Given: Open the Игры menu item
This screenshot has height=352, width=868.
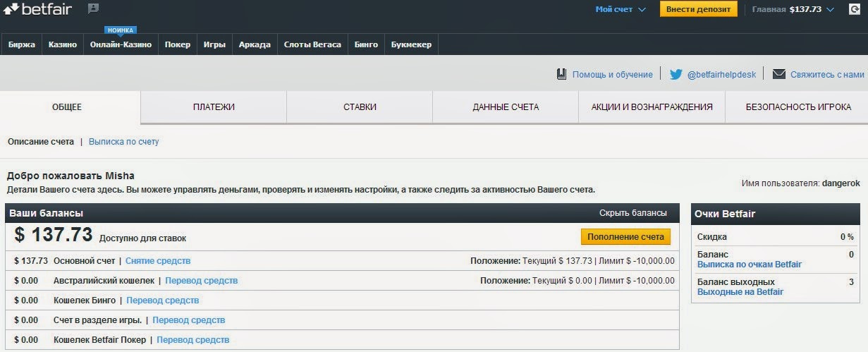Looking at the screenshot, I should pyautogui.click(x=214, y=44).
